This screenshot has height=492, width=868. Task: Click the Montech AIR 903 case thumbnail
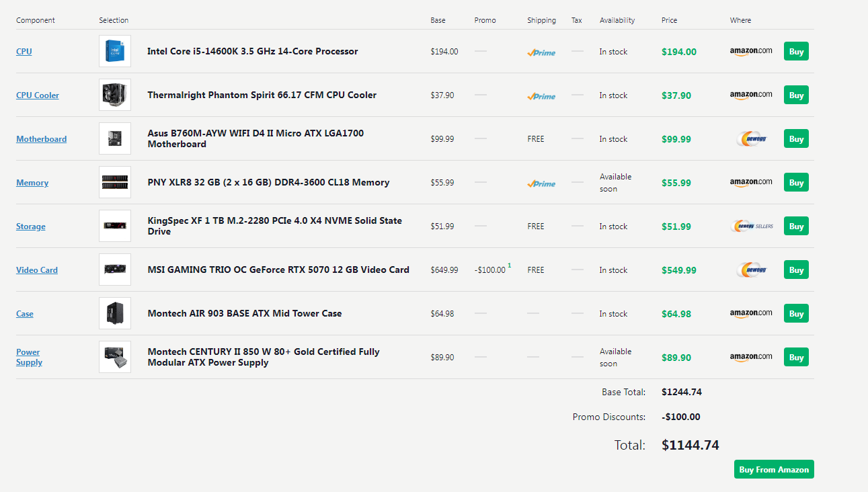tap(115, 313)
